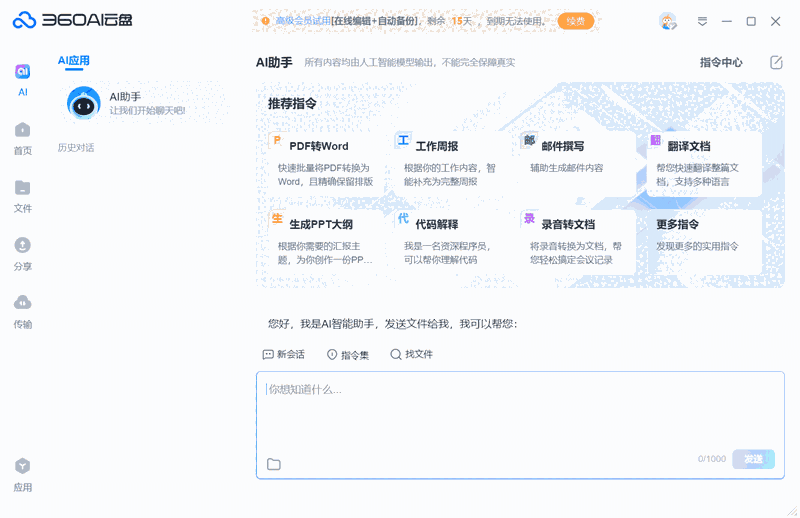Click the 工作周报 card icon
Viewport: 800px width, 518px height.
click(x=403, y=140)
